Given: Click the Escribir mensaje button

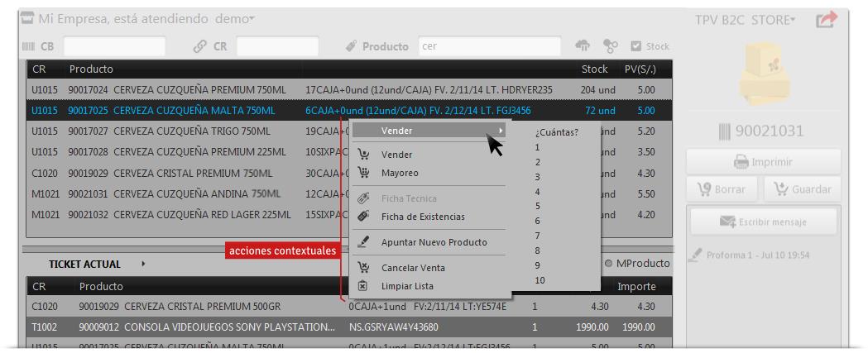Looking at the screenshot, I should [x=764, y=222].
